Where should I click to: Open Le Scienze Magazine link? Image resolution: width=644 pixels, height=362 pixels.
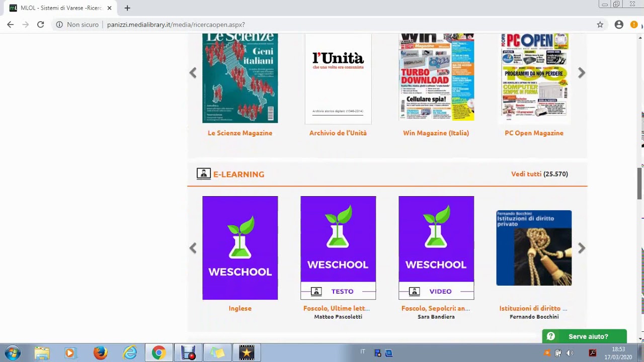click(240, 133)
